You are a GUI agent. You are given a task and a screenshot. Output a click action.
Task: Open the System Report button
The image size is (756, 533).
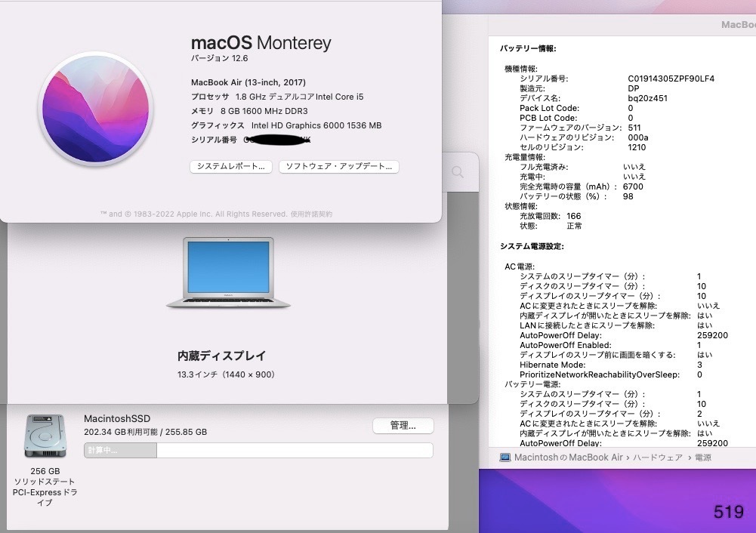[231, 166]
